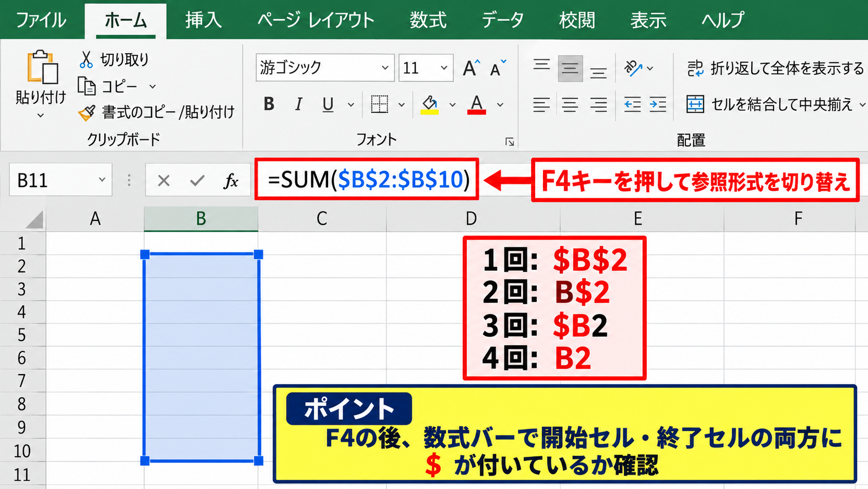Confirm formula with checkmark icon

pyautogui.click(x=197, y=181)
